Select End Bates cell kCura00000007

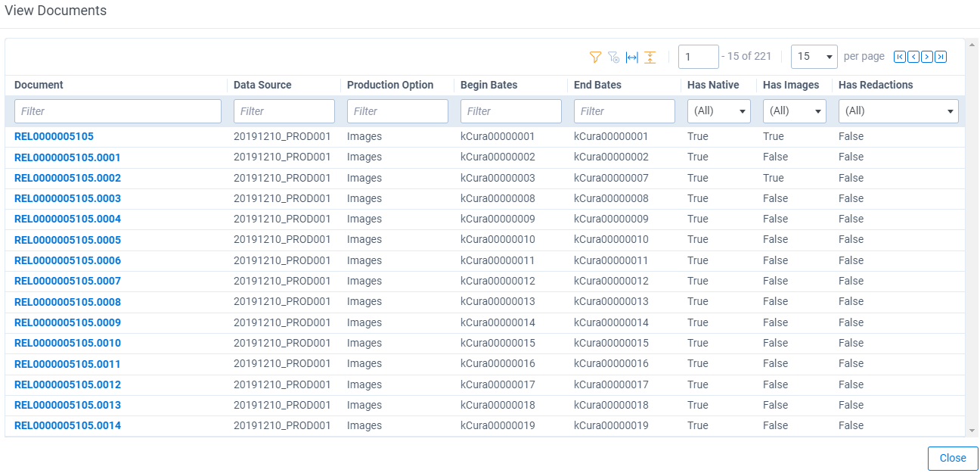(x=611, y=178)
